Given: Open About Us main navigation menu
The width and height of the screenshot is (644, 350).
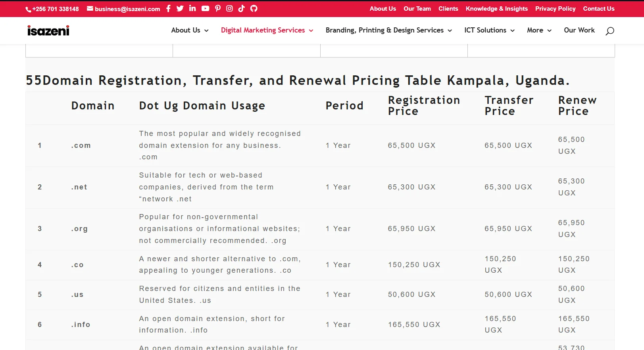Looking at the screenshot, I should 186,30.
